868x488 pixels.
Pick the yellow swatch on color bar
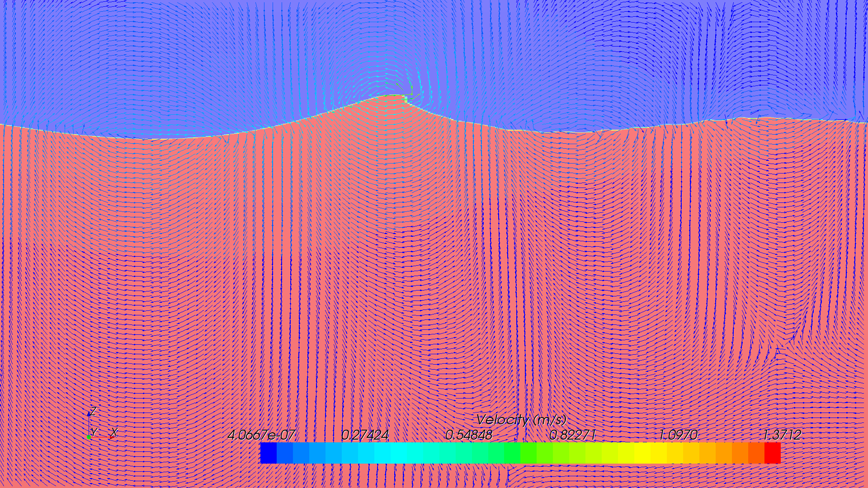tap(642, 453)
